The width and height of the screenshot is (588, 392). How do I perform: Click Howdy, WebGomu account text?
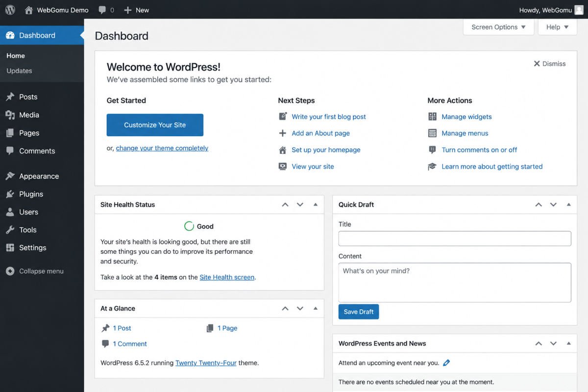pos(545,10)
